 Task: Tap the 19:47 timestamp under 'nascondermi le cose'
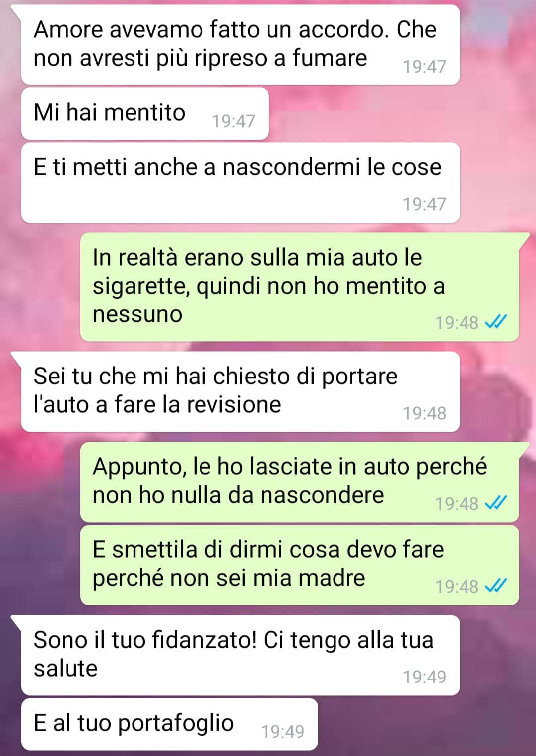pyautogui.click(x=424, y=204)
